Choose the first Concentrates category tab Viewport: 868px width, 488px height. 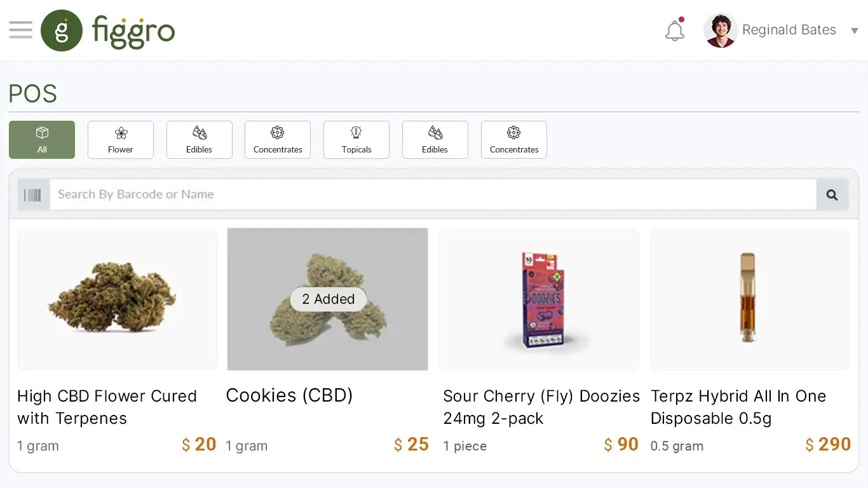pos(278,140)
